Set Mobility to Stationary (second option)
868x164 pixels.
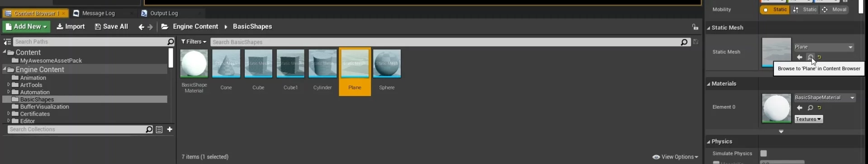click(805, 10)
